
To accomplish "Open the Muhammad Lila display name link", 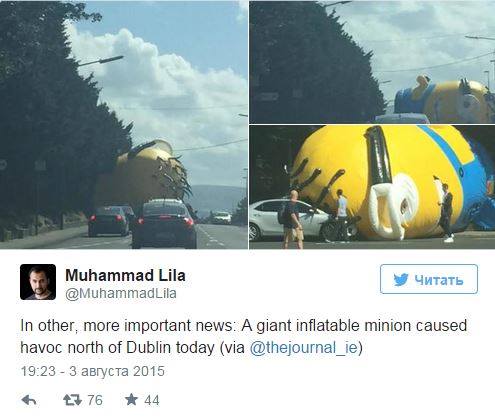I will [125, 275].
